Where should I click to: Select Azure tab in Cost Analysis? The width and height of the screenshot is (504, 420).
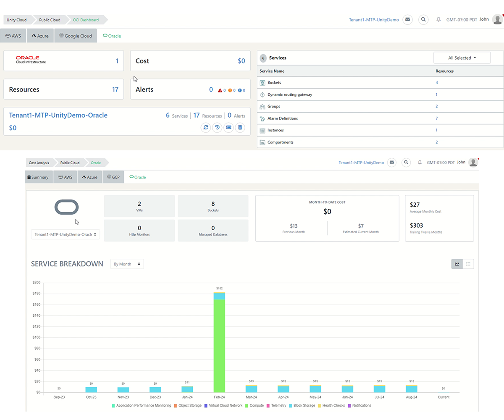pyautogui.click(x=89, y=177)
